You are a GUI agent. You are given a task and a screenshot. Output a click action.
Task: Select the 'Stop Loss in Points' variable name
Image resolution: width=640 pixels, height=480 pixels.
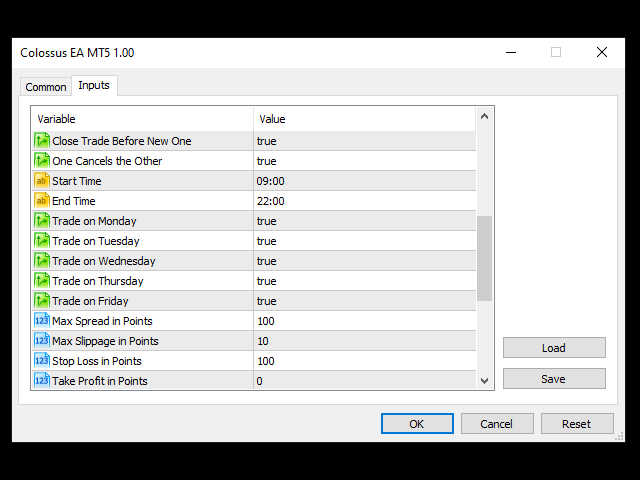(97, 361)
